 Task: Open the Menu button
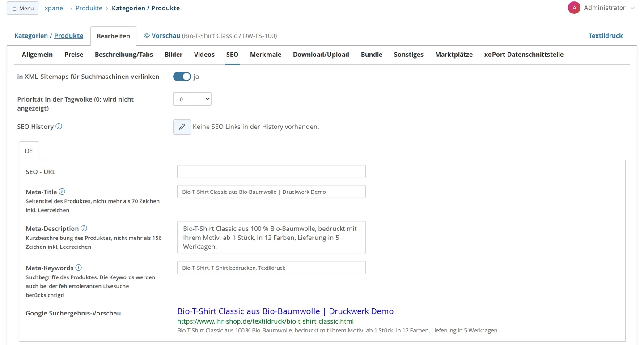22,8
